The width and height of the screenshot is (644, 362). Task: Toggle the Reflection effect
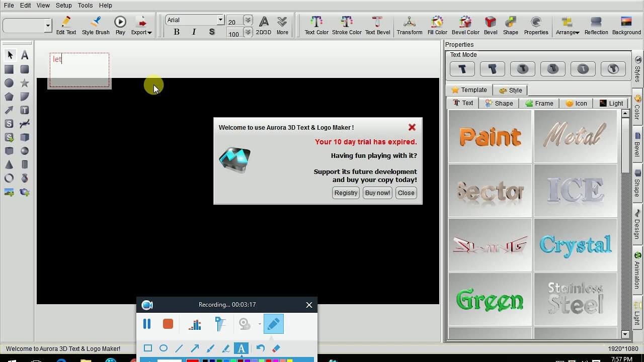click(x=596, y=26)
